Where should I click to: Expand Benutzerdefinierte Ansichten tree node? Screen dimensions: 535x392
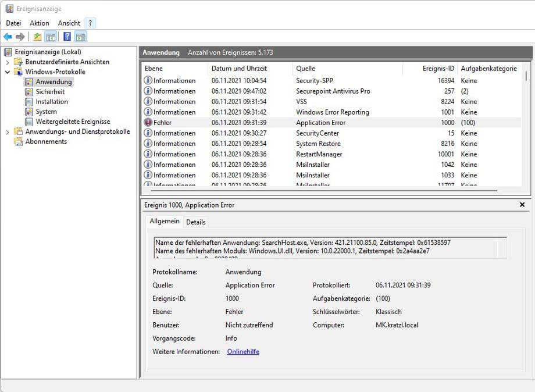pos(8,62)
